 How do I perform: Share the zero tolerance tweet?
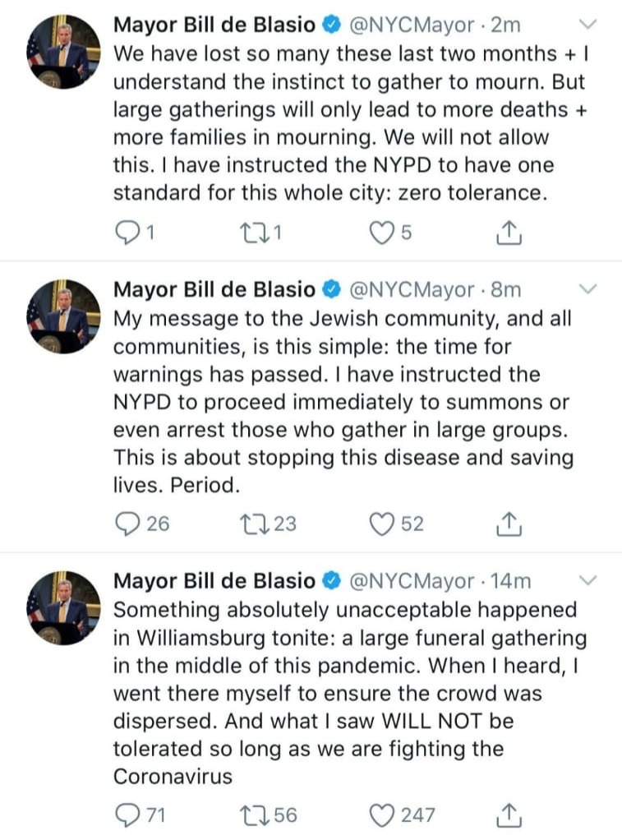point(510,234)
